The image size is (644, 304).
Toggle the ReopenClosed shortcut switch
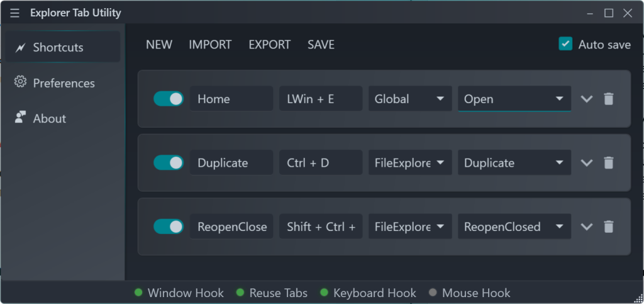tap(169, 227)
